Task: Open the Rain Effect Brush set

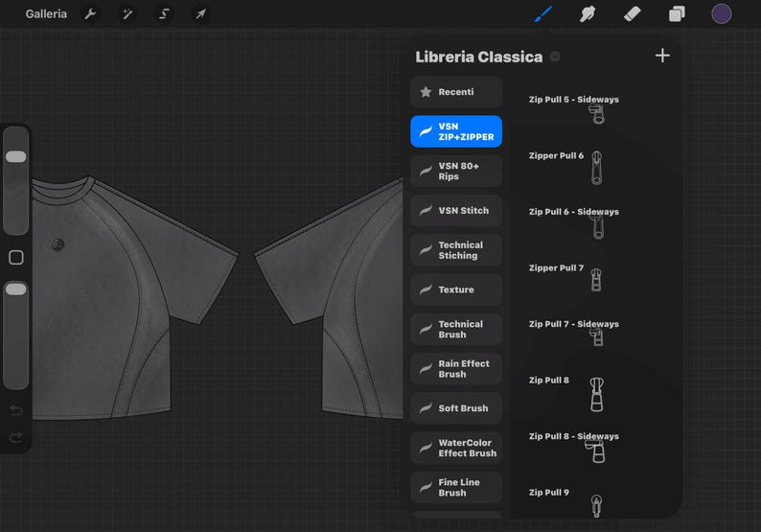Action: 456,369
